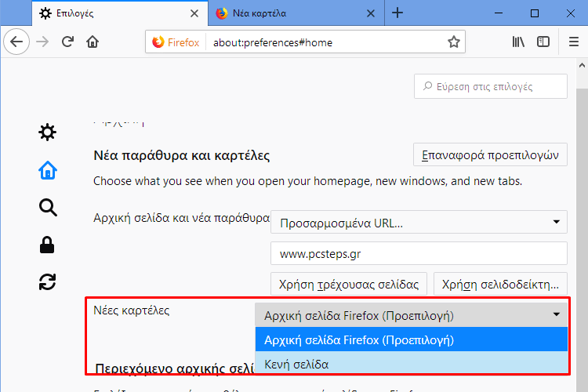The height and width of the screenshot is (392, 588).
Task: Click Χρήση τρέχουσας σελίδας button
Action: [x=349, y=285]
